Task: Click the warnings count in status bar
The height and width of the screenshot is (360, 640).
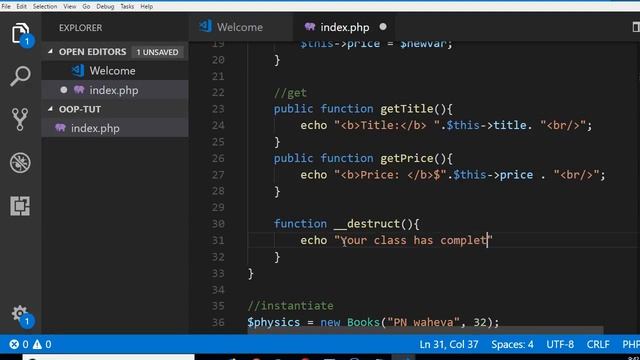Action: click(x=42, y=344)
